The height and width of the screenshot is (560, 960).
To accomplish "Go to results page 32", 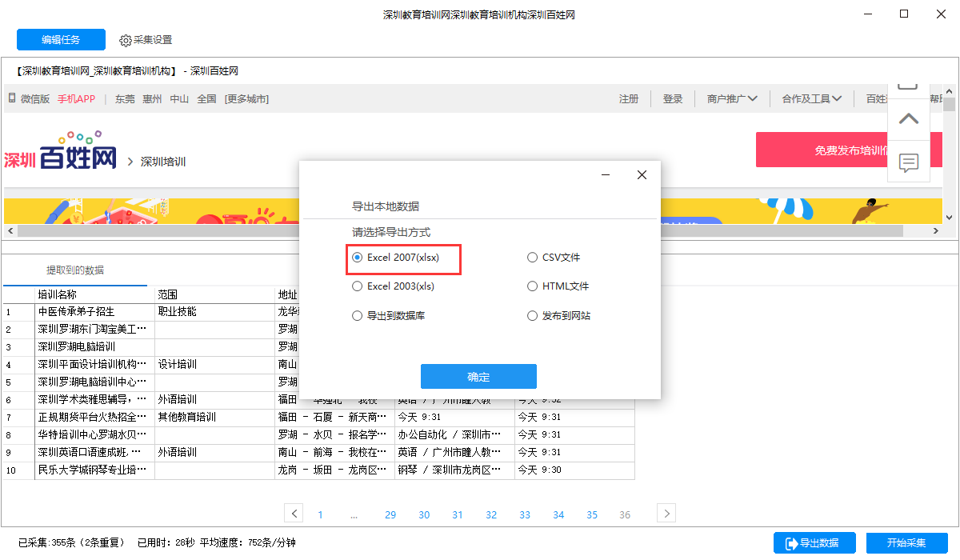I will pos(491,514).
